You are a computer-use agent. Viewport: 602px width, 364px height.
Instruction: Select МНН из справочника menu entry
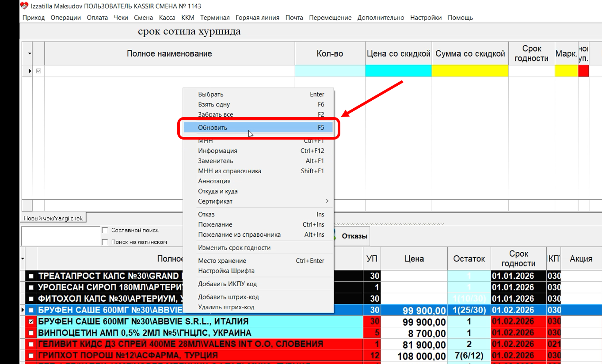click(x=258, y=171)
